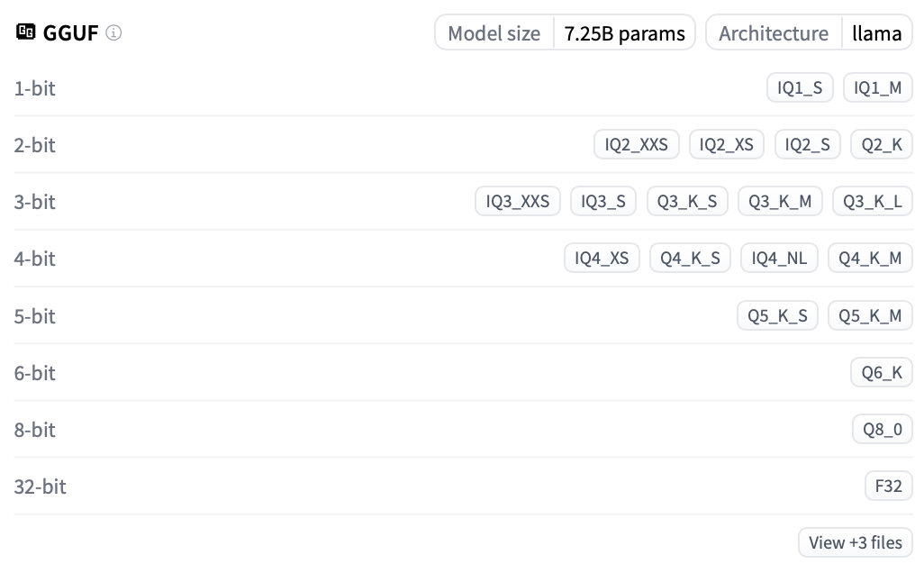
Task: Select the IQ1_S quantization
Action: click(x=800, y=88)
